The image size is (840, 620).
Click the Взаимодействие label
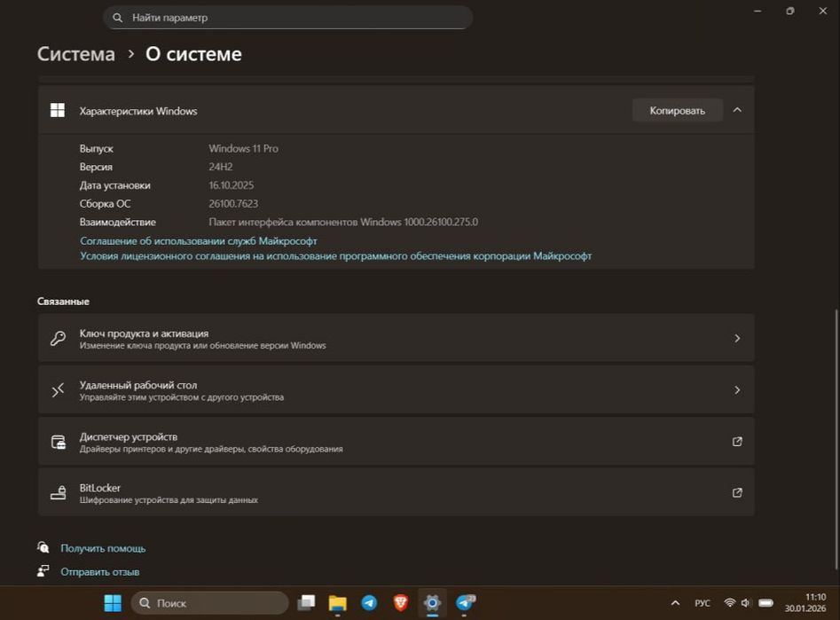click(x=117, y=222)
